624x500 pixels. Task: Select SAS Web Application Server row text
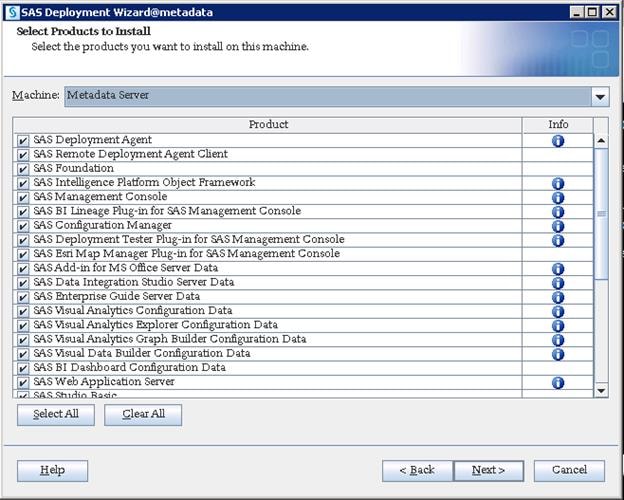tap(104, 382)
